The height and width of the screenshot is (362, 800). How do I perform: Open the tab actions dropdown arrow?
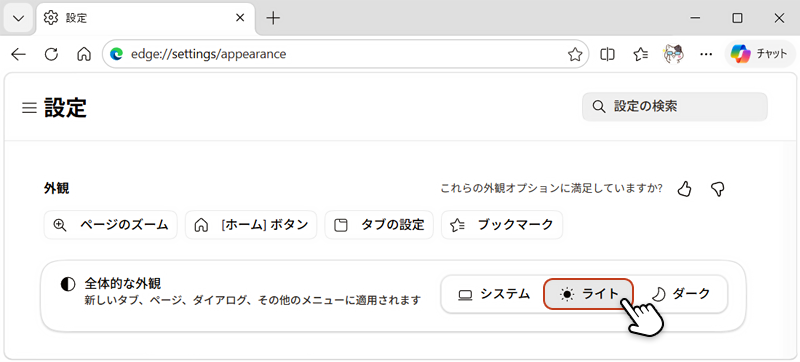point(18,18)
